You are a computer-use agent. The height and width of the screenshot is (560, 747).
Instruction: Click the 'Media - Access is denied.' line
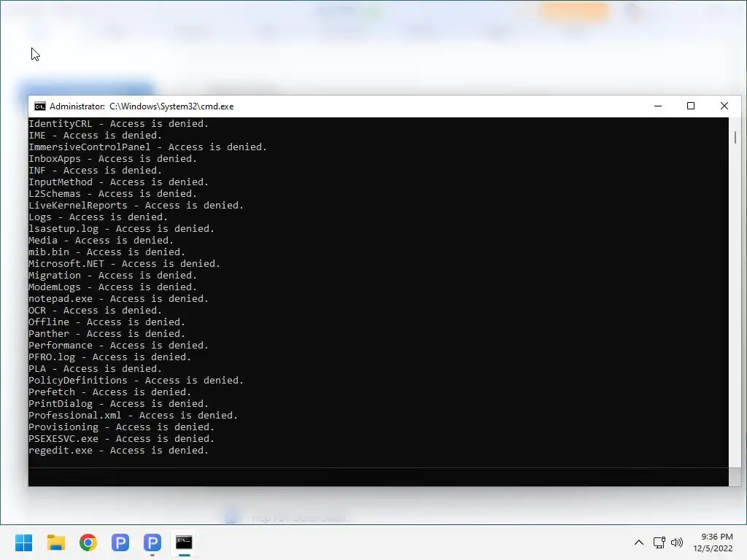(x=101, y=241)
